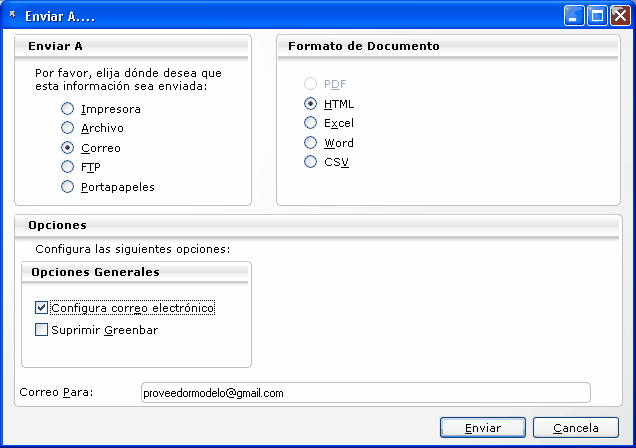Minimize the Enviar A dialog window
Image resolution: width=636 pixels, height=448 pixels.
click(x=574, y=15)
